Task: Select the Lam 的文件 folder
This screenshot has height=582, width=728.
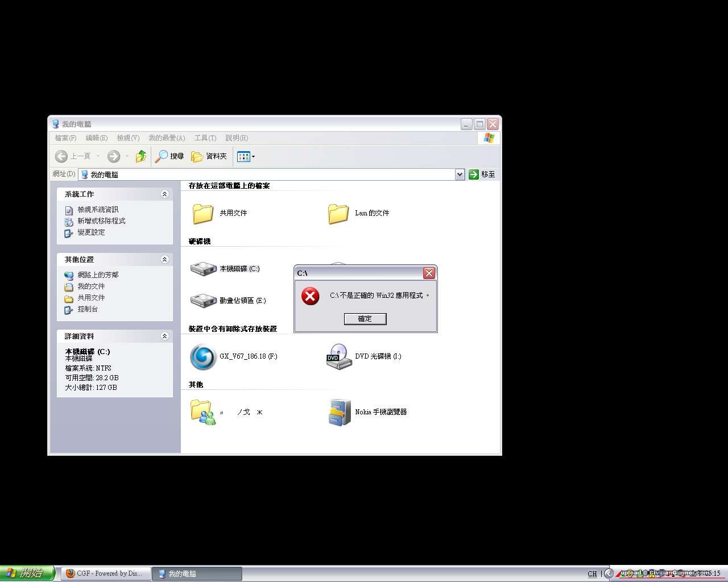Action: pyautogui.click(x=338, y=213)
